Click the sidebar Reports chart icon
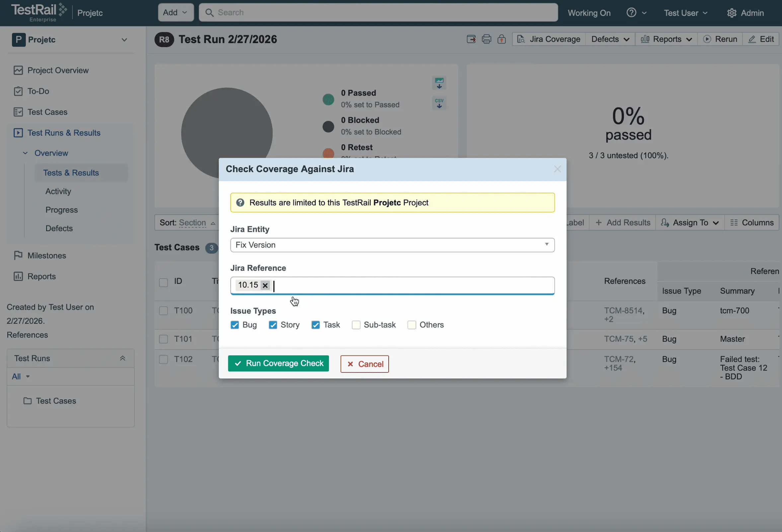This screenshot has width=782, height=532. 18,276
